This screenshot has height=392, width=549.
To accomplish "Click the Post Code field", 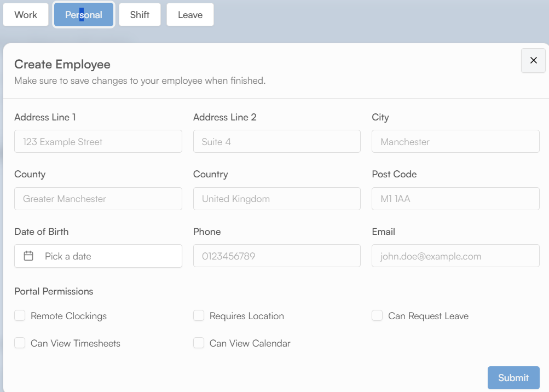I will (x=455, y=199).
